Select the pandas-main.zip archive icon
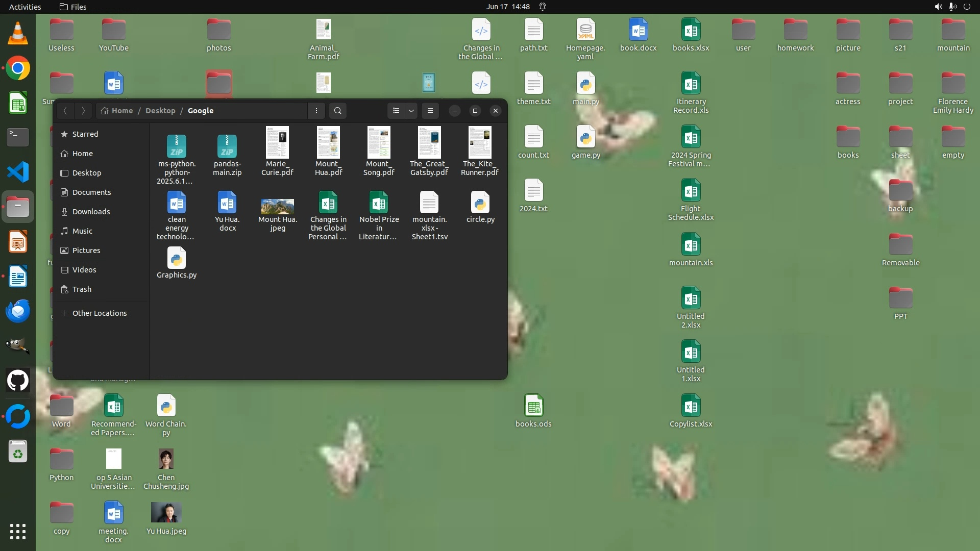 (x=227, y=147)
